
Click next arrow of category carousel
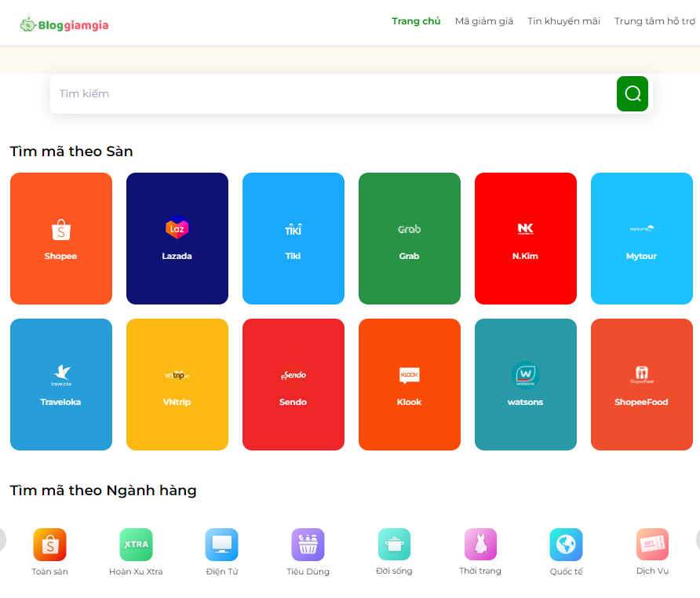click(698, 539)
